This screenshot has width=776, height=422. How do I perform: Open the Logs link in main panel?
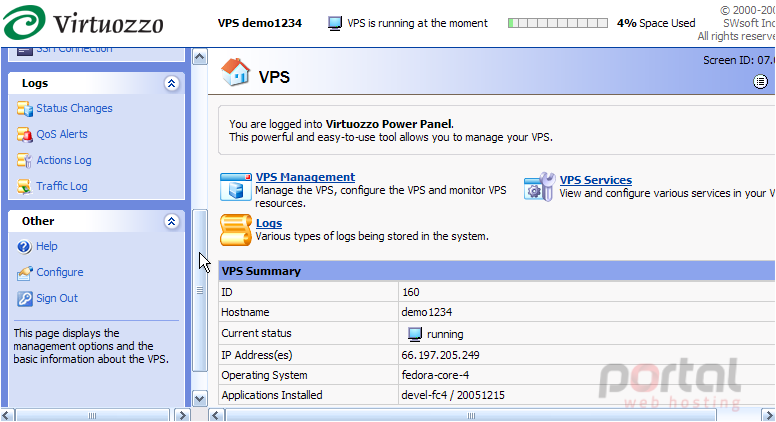[x=269, y=223]
